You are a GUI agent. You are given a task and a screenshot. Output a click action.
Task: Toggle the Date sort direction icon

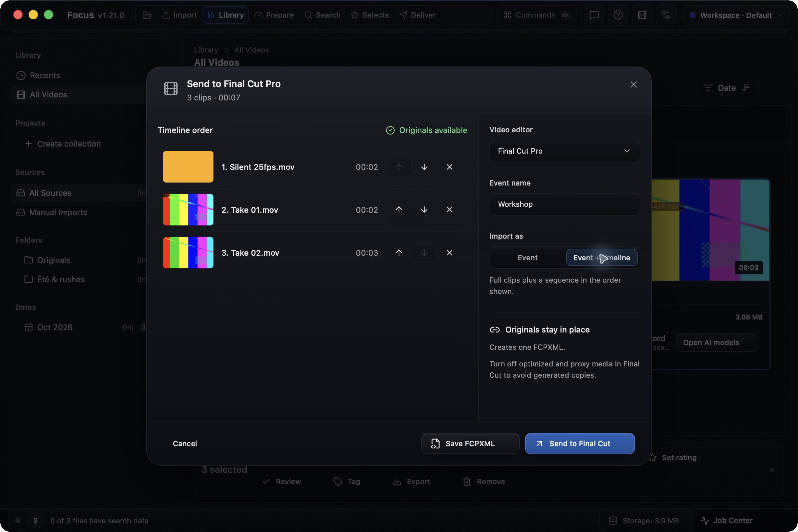[x=746, y=88]
